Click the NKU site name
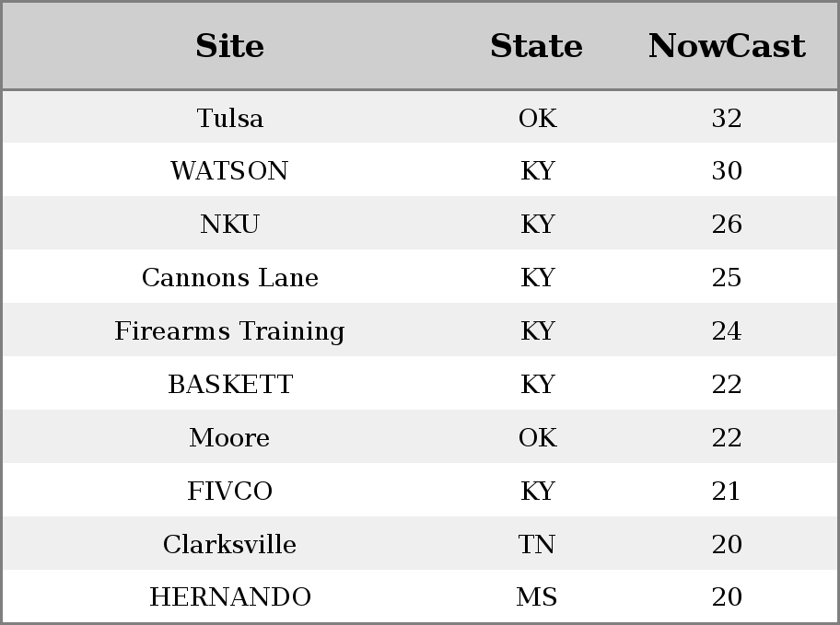This screenshot has width=840, height=625. [230, 224]
